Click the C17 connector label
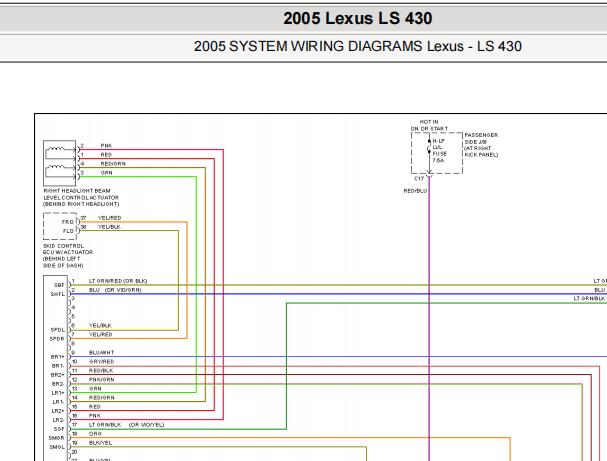607x461 pixels. (x=419, y=178)
